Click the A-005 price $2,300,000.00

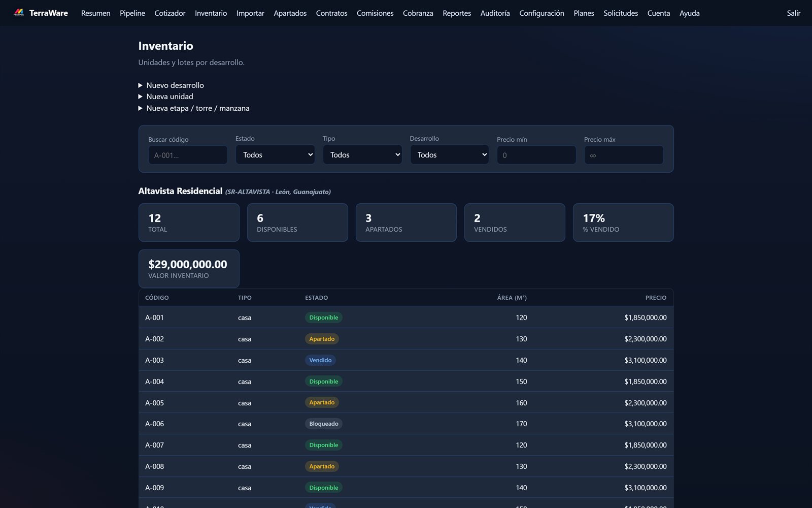[646, 403]
